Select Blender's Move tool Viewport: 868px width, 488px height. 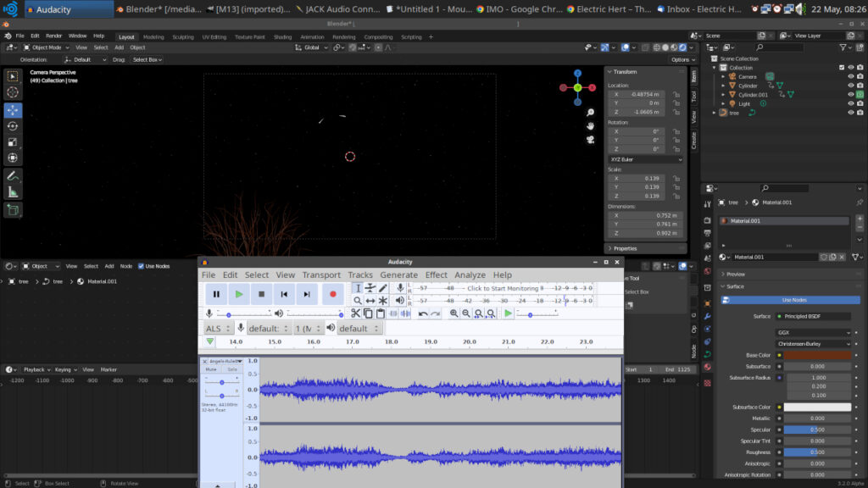13,110
